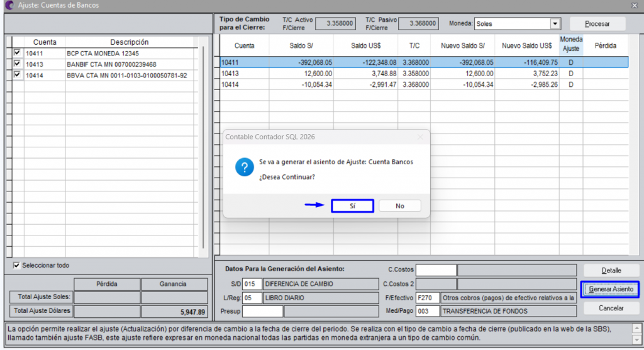Click the Saldo US$ column header

365,46
